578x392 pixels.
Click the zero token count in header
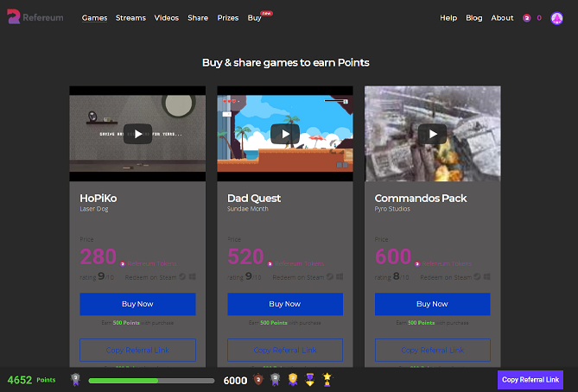tap(539, 17)
